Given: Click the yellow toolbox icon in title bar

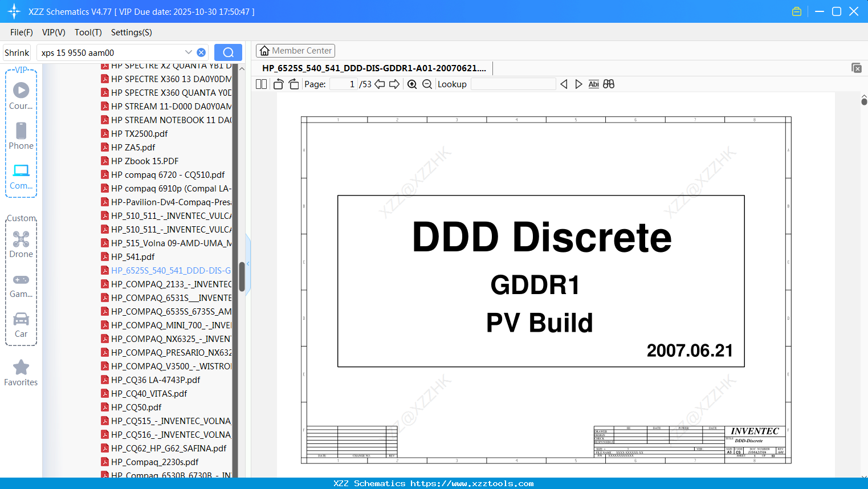Looking at the screenshot, I should click(x=797, y=11).
